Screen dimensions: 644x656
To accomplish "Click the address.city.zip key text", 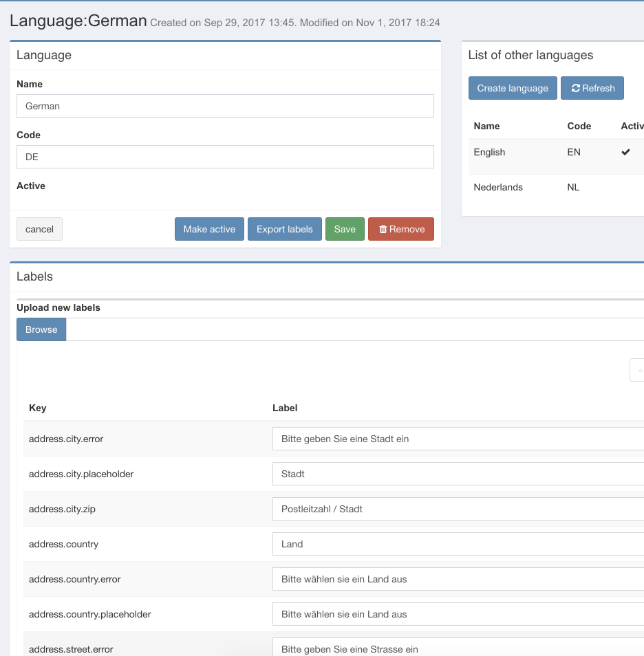I will click(x=62, y=509).
